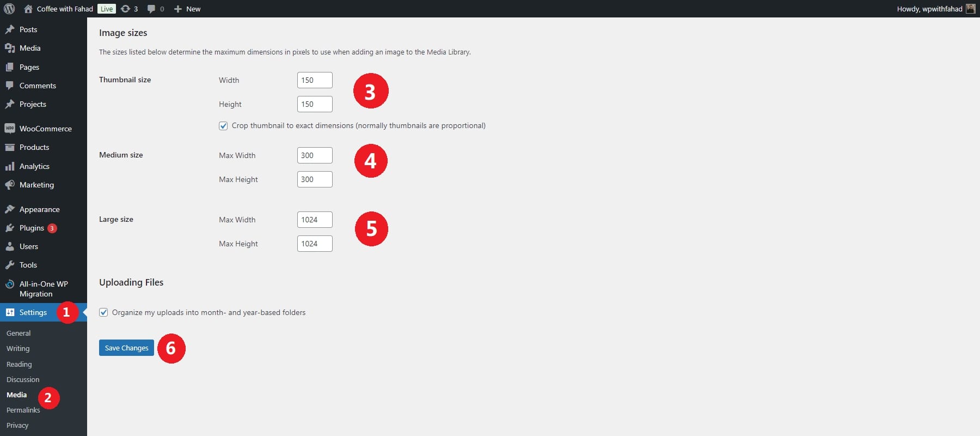The width and height of the screenshot is (980, 436).
Task: Open the General settings submenu
Action: click(19, 333)
